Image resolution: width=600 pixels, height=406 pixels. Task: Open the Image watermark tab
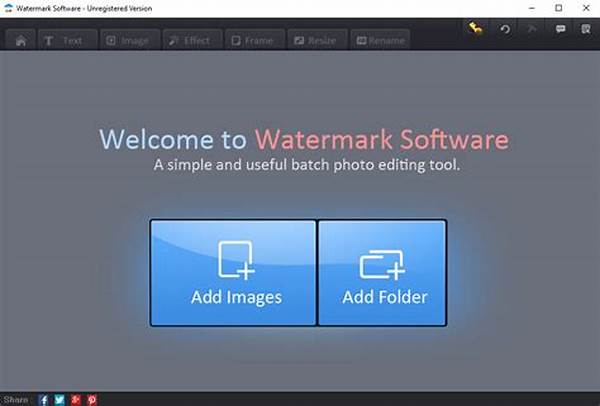(x=127, y=41)
